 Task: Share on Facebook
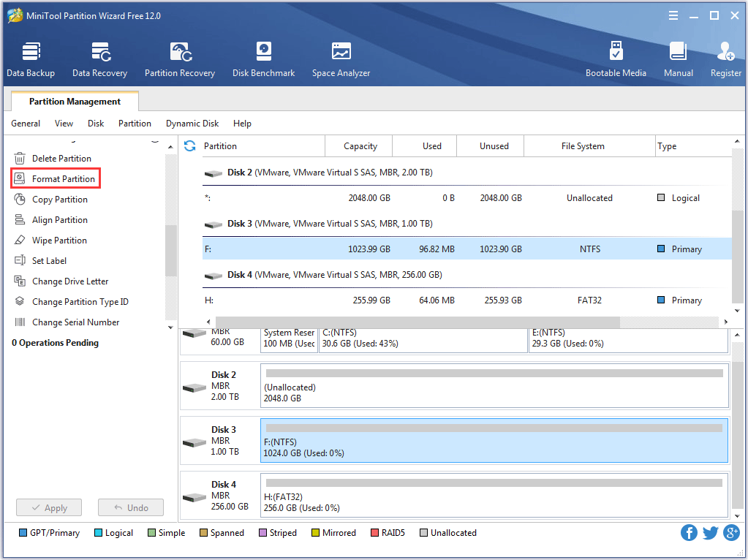[689, 532]
